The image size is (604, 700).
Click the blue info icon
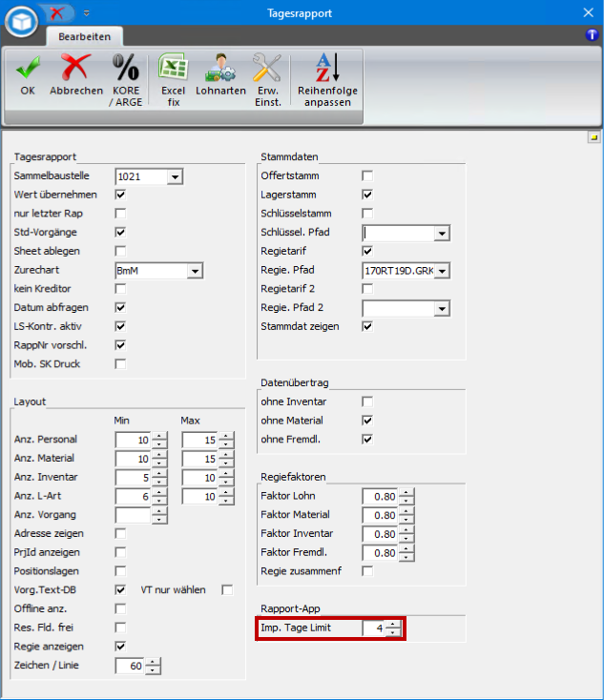592,35
